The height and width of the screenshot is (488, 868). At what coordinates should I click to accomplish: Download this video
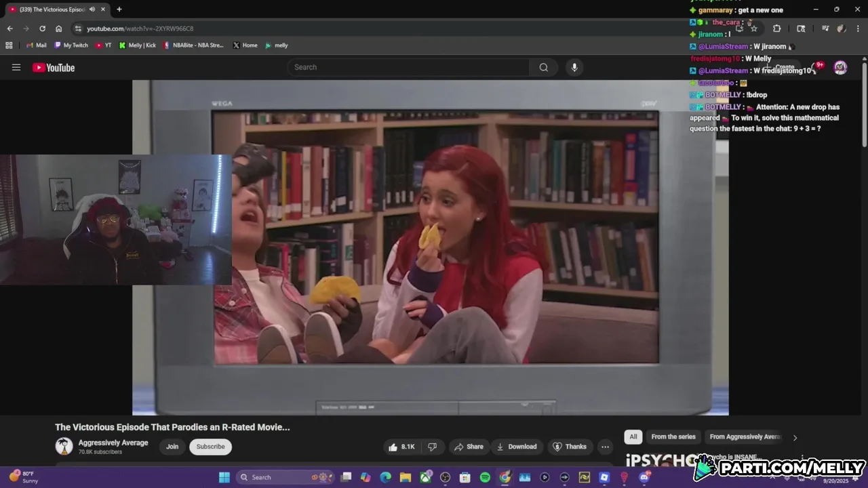coord(517,447)
